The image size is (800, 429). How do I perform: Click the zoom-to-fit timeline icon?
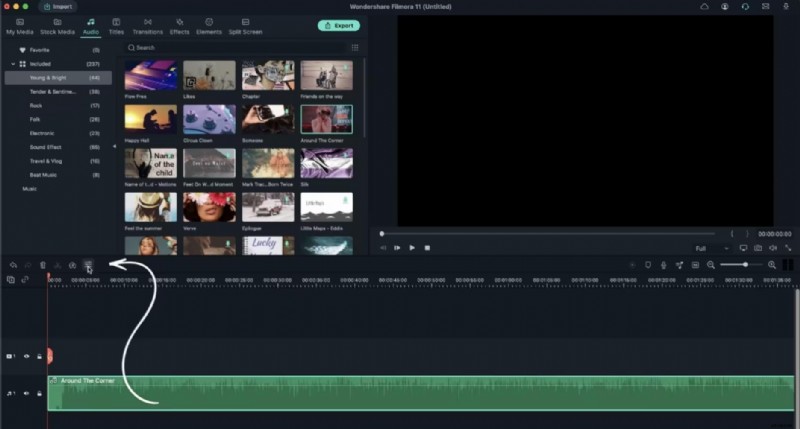pyautogui.click(x=695, y=265)
